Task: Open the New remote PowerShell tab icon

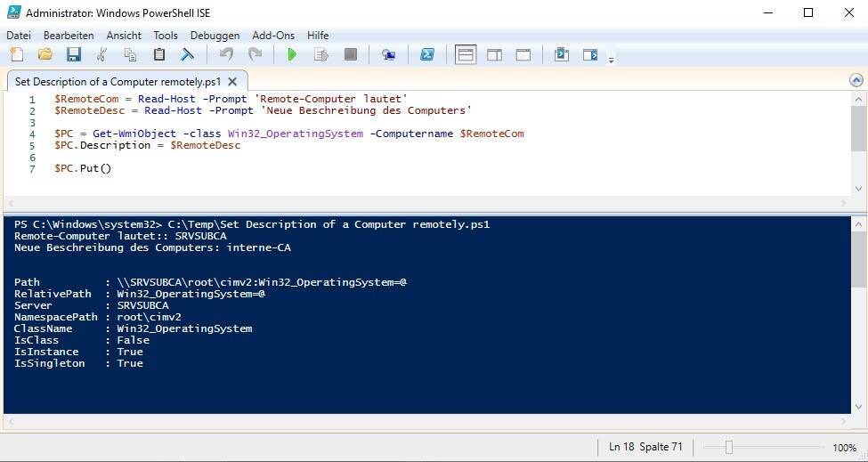Action: point(388,55)
